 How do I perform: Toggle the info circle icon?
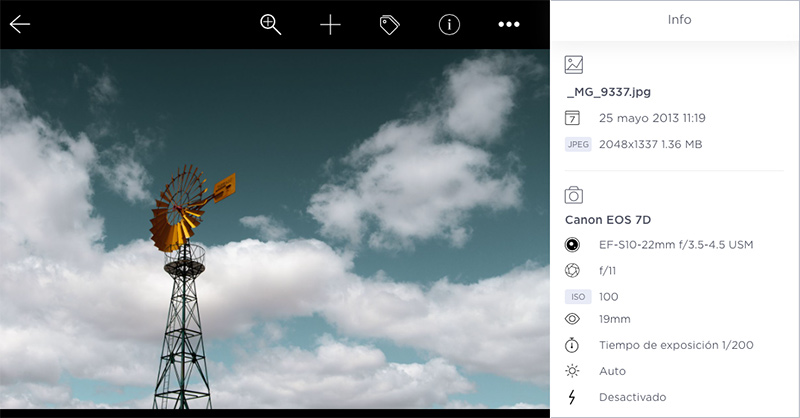tap(449, 24)
